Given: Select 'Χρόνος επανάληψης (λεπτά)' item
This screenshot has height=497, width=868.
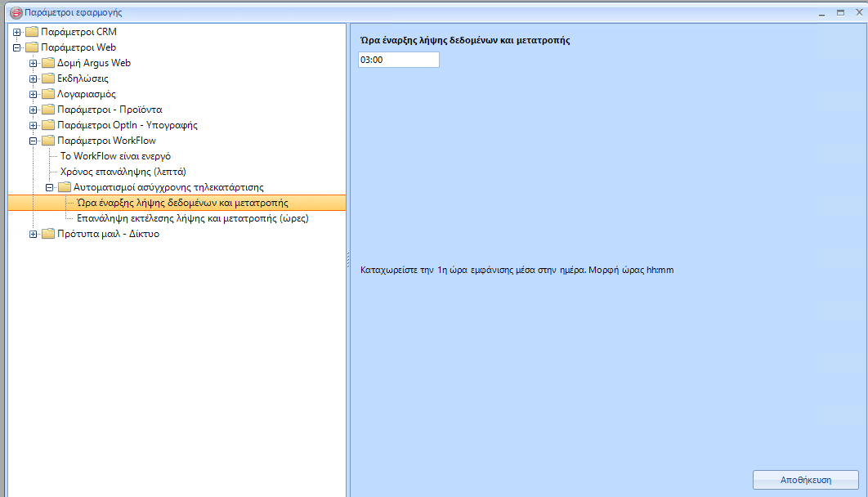Looking at the screenshot, I should [123, 172].
